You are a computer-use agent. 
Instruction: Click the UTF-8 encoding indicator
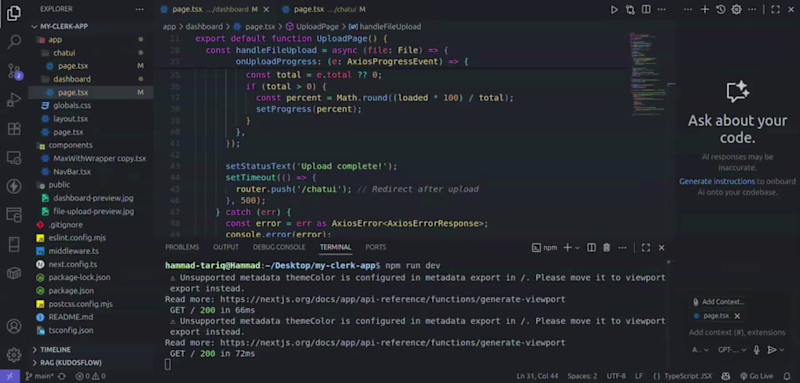click(616, 376)
